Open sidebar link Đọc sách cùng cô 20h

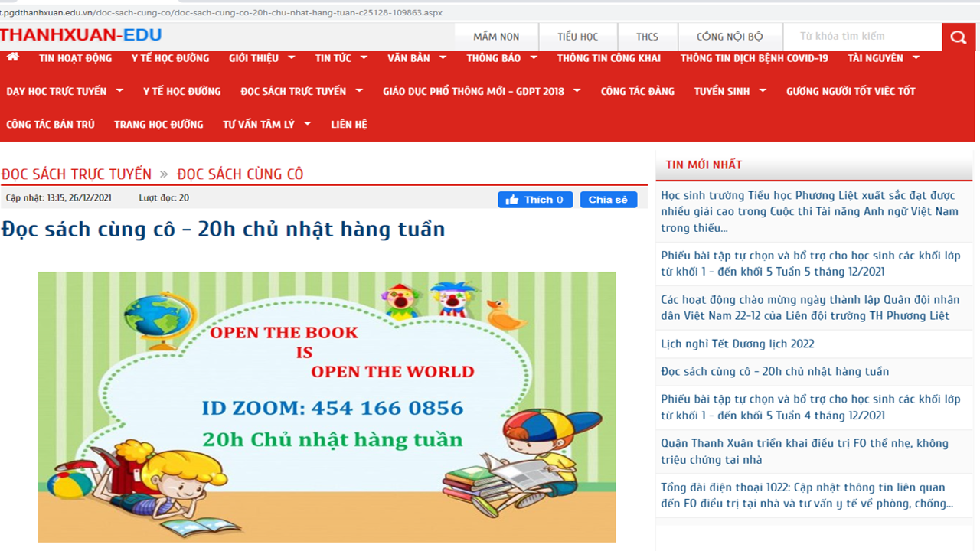point(775,371)
